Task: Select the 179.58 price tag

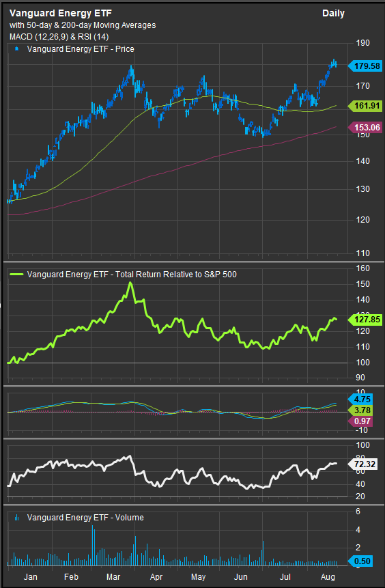Action: [365, 66]
